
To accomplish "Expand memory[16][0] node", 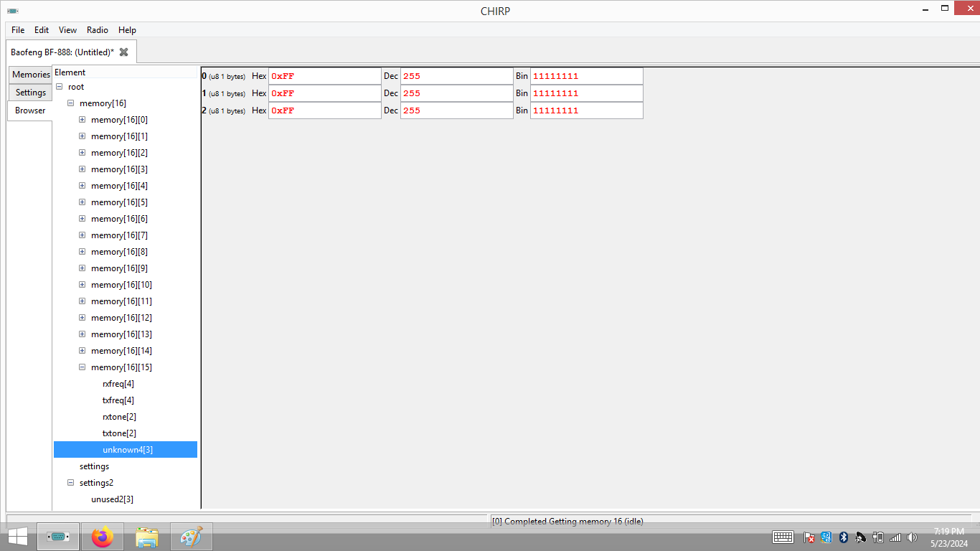I will pyautogui.click(x=83, y=120).
